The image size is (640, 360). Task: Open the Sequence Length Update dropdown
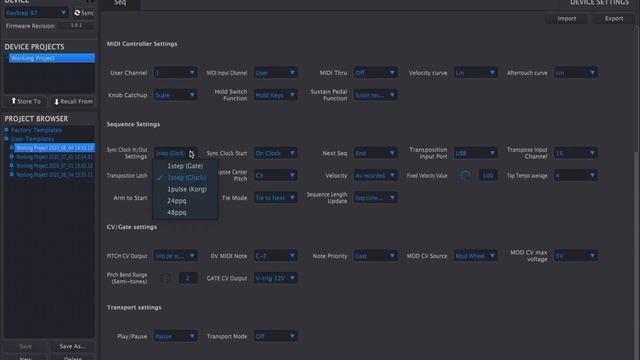click(375, 198)
